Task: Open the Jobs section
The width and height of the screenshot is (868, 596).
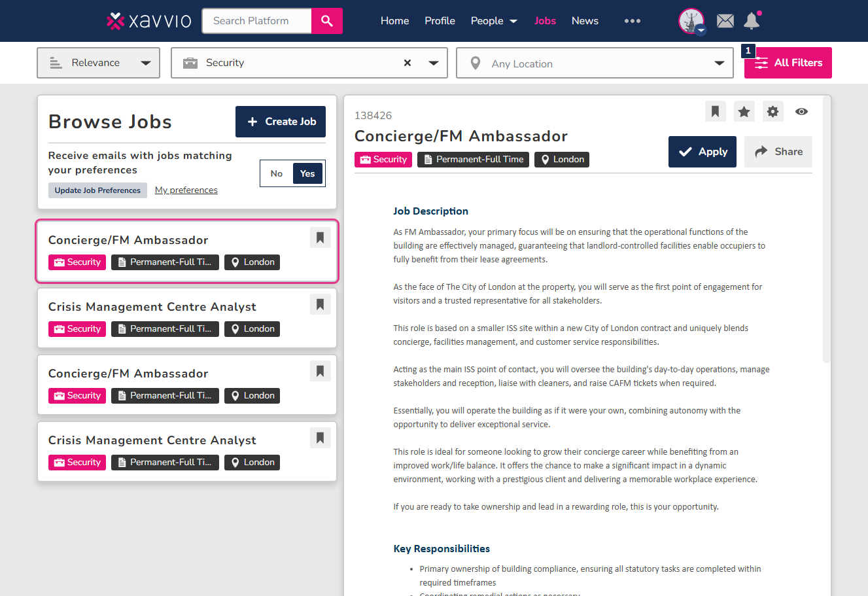Action: [x=545, y=21]
